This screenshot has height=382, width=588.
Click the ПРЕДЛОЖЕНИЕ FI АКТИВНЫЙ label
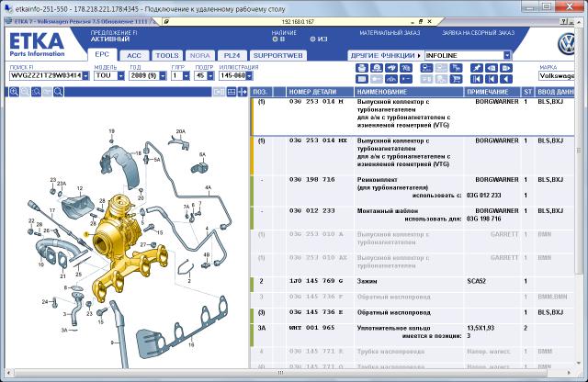[114, 36]
